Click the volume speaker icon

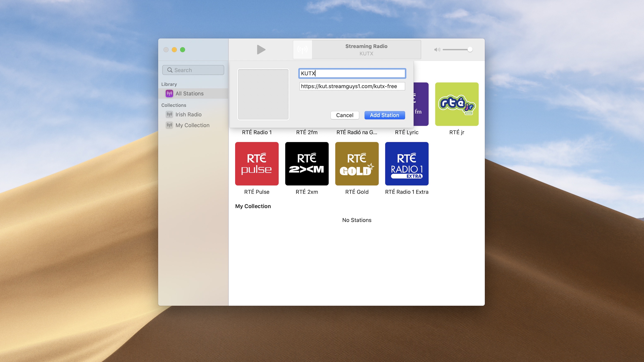437,49
